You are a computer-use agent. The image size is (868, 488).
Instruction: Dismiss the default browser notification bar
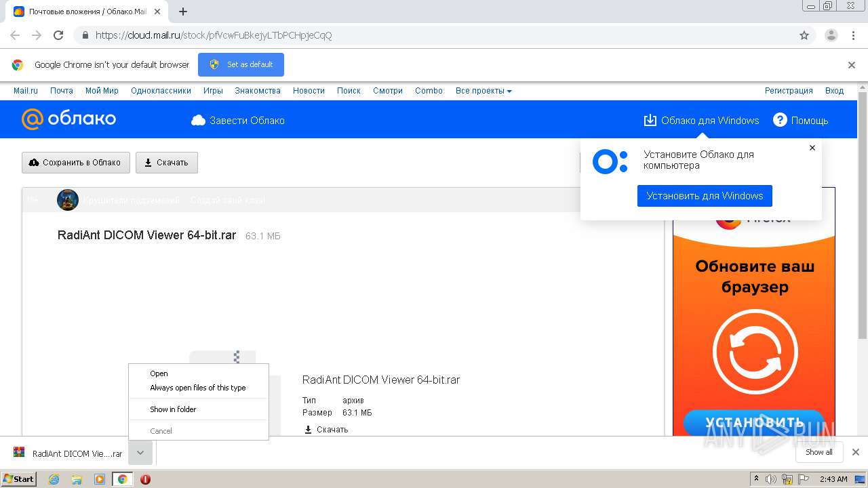[852, 65]
